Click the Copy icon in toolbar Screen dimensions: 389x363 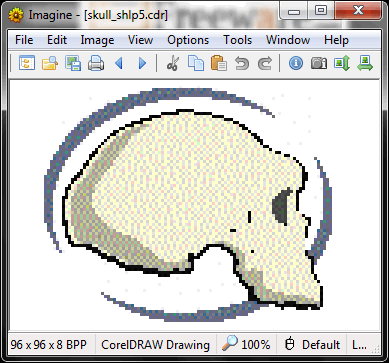tap(196, 63)
